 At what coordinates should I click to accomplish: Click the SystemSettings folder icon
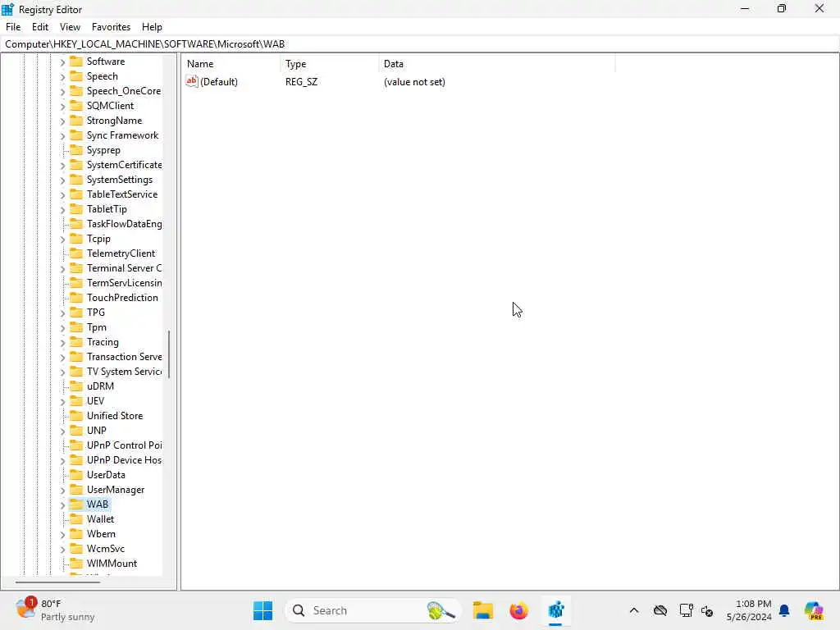76,180
